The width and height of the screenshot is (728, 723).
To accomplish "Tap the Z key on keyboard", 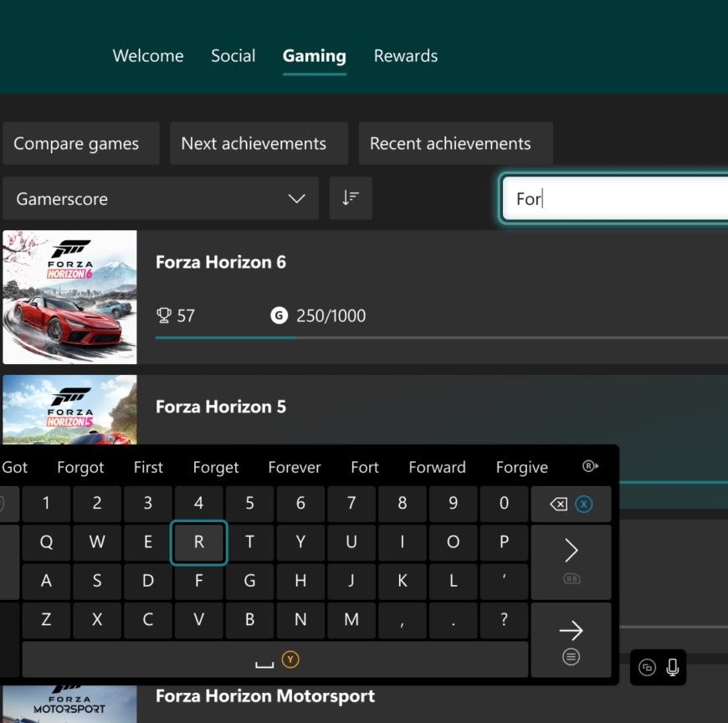I will coord(46,620).
